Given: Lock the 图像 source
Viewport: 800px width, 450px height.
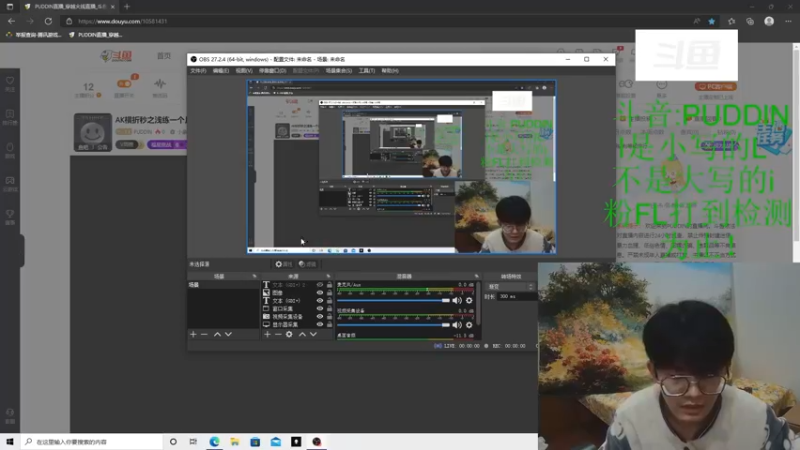Looking at the screenshot, I should tap(329, 293).
